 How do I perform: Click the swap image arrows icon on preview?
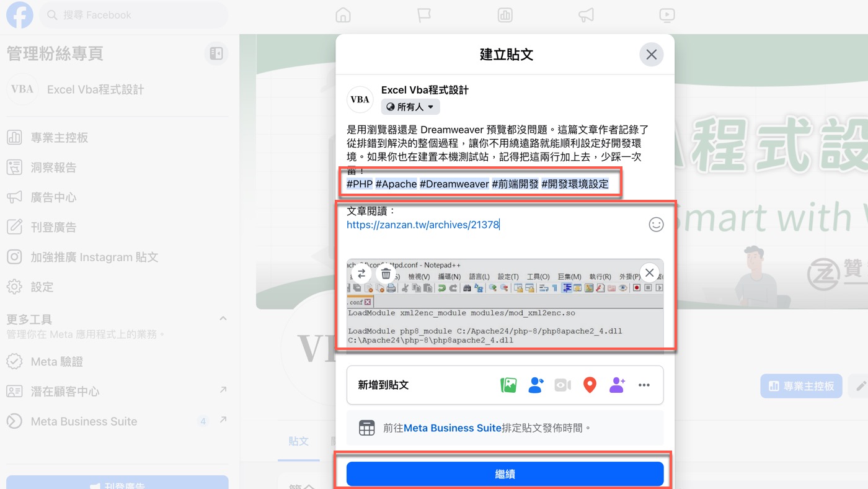362,273
